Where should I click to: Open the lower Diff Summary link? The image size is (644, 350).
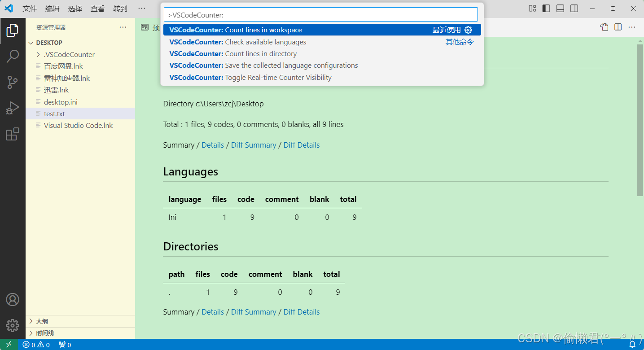pos(254,312)
